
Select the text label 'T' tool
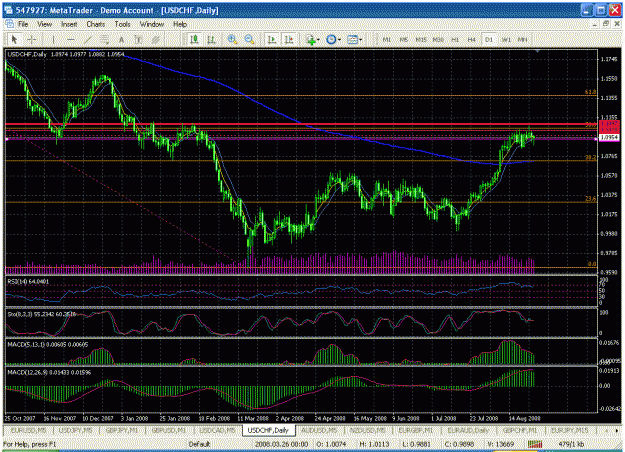(x=138, y=39)
